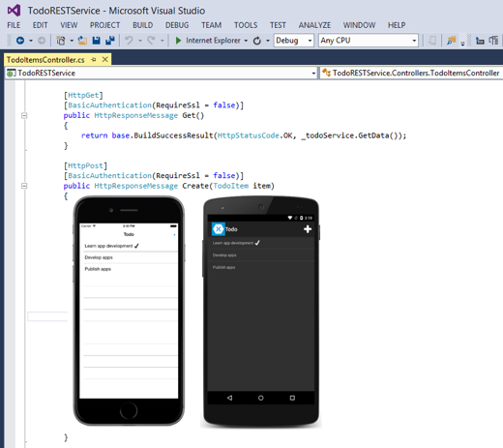Tap 'Develop apps' on Android list
Viewport: 503px width, 448px height.
[x=224, y=255]
